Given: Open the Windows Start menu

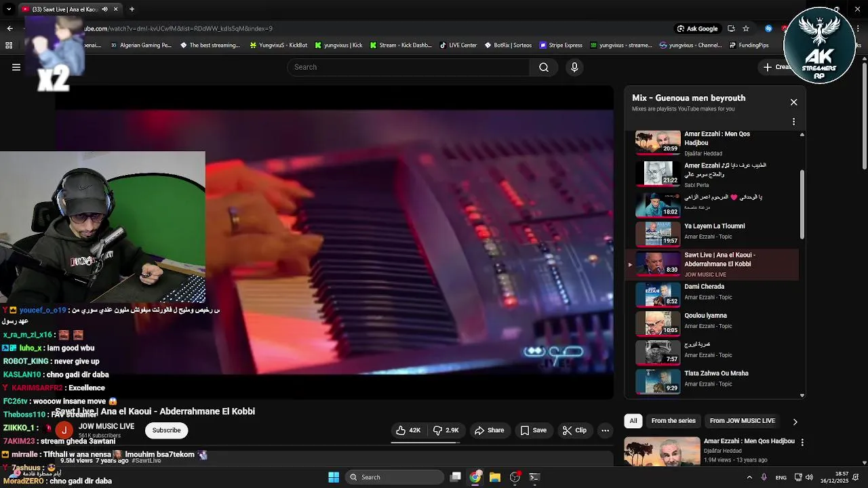Looking at the screenshot, I should click(334, 477).
